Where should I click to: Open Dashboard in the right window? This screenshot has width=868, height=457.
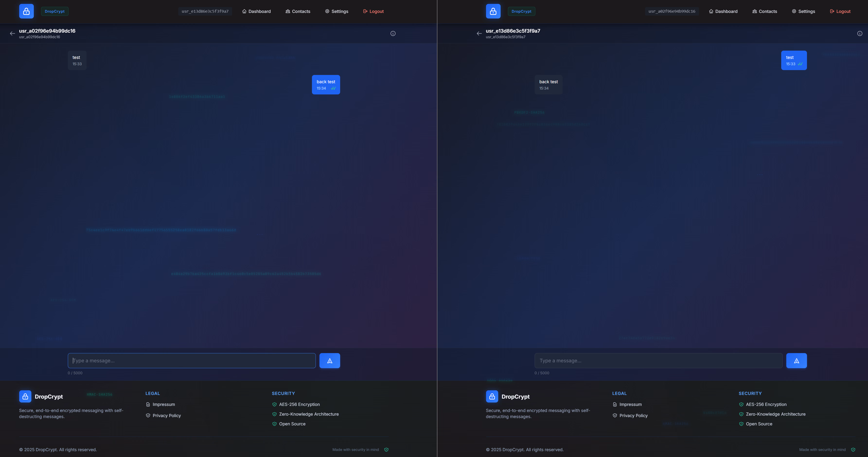click(x=723, y=11)
